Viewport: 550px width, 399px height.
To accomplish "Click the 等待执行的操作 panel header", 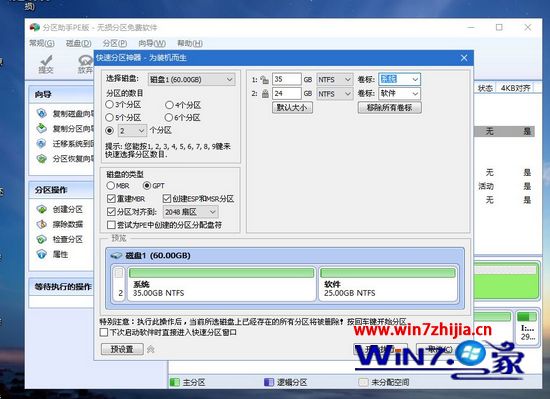I will pos(62,286).
